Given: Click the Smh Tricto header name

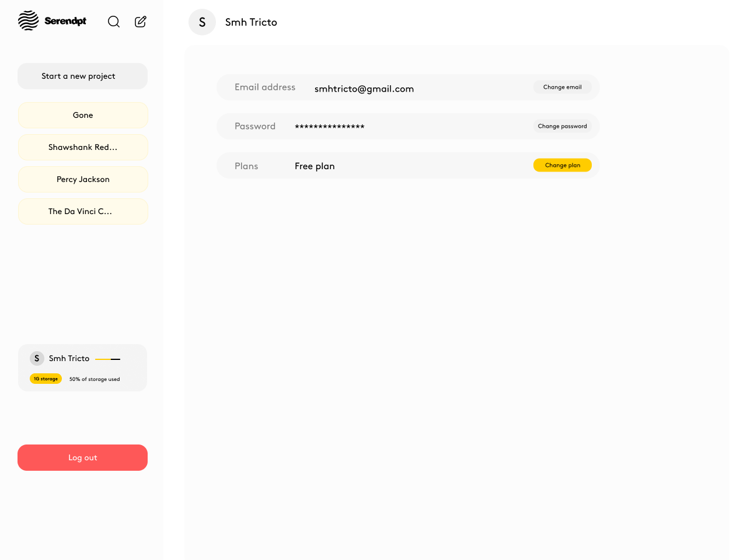Looking at the screenshot, I should point(251,22).
